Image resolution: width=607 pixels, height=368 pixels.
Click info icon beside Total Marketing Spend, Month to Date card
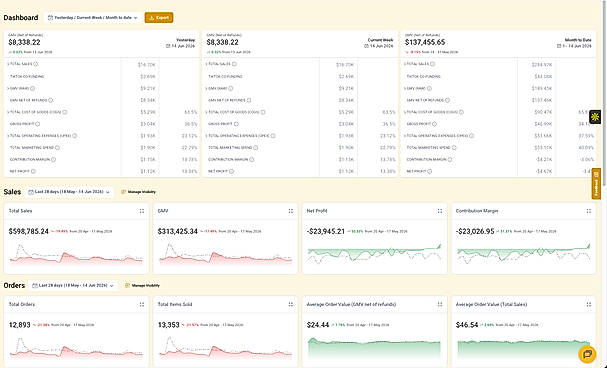point(454,147)
